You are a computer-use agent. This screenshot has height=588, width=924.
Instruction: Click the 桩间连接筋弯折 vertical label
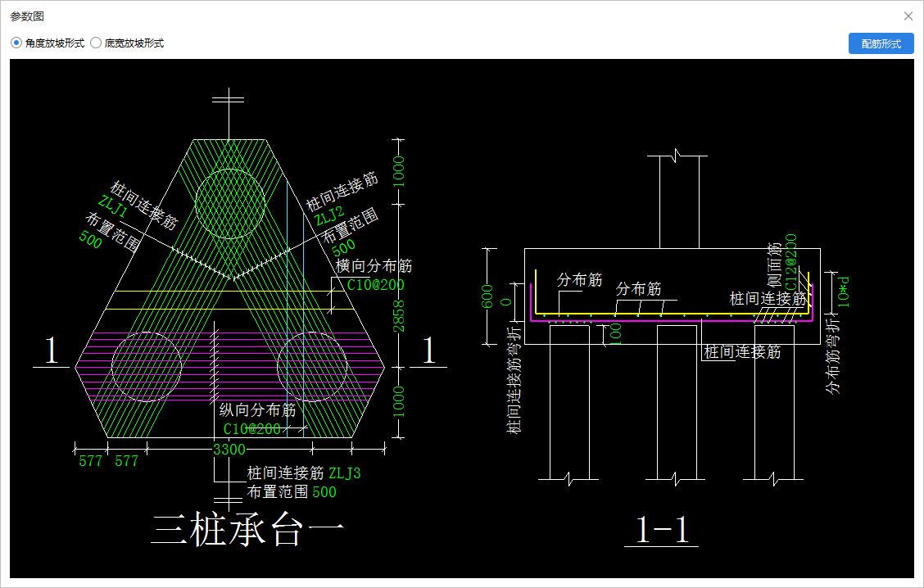(x=514, y=381)
